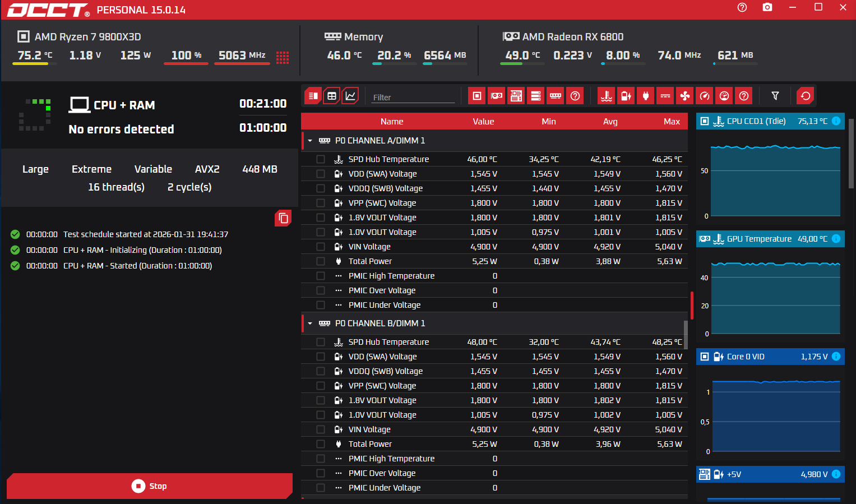Stop the running CPU + RAM test
This screenshot has height=504, width=856.
pos(150,486)
